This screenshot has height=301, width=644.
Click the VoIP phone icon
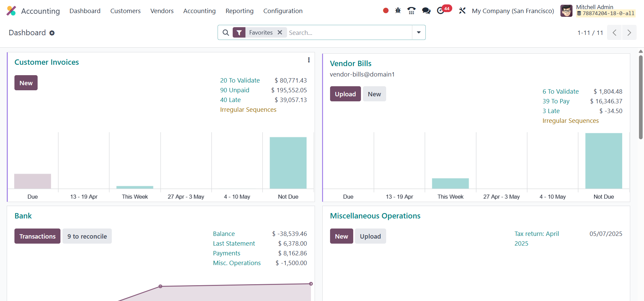411,11
